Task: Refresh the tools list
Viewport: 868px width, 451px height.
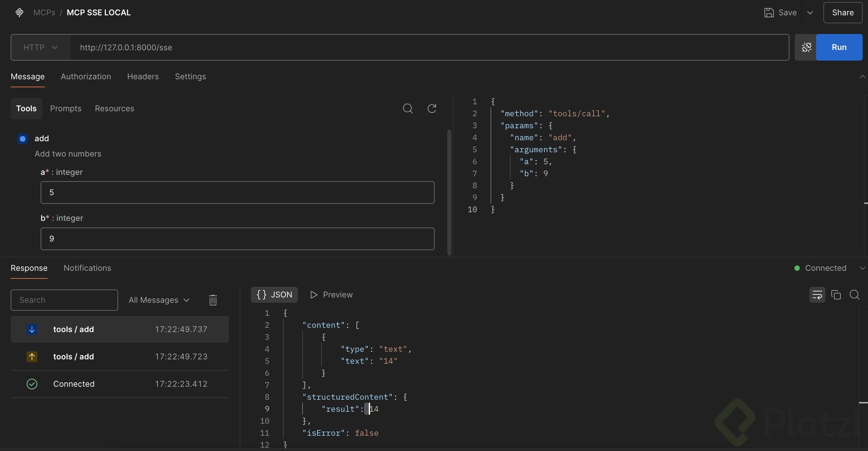Action: [432, 108]
